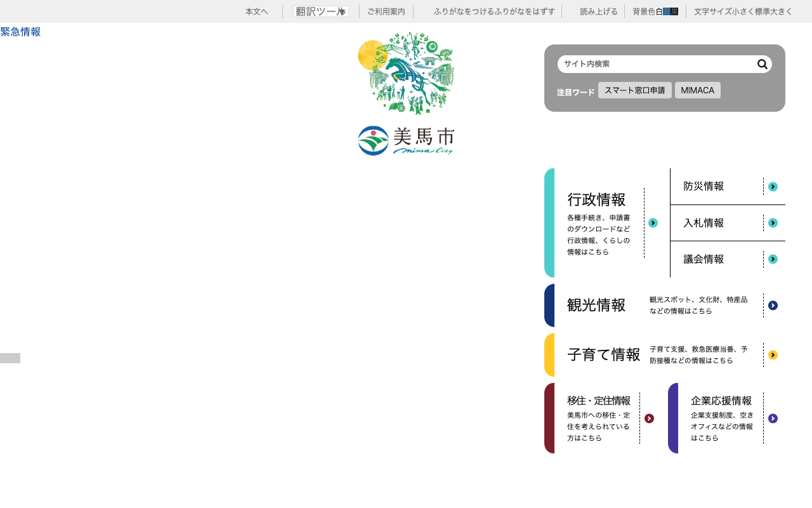The image size is (812, 508).
Task: Open the 翻訳ツール translation dropdown
Action: (321, 11)
